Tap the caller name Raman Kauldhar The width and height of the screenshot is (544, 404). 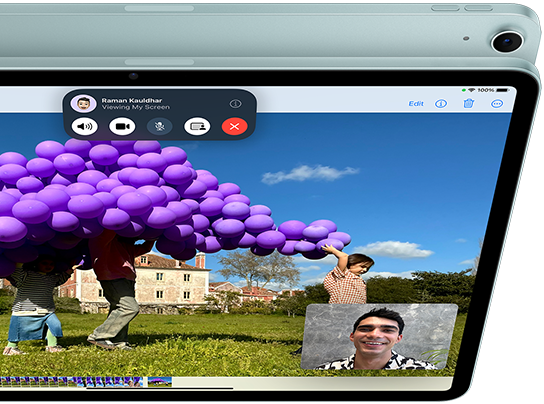pos(132,100)
